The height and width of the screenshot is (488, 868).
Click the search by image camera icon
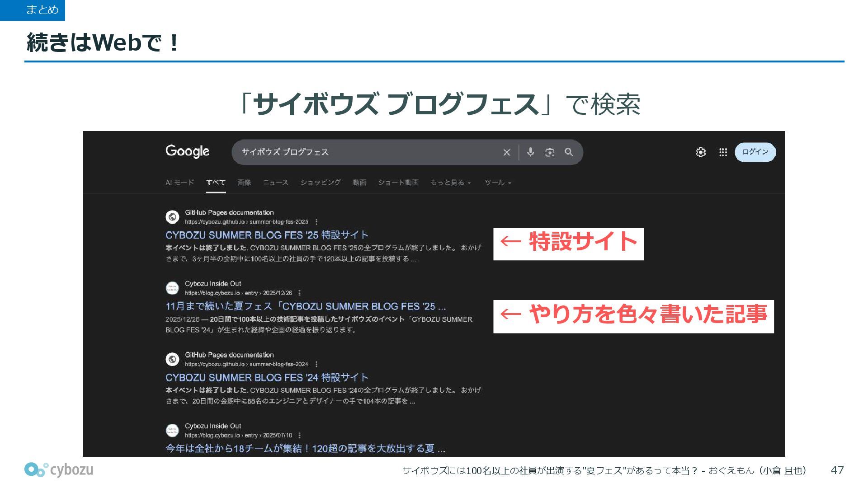coord(550,152)
